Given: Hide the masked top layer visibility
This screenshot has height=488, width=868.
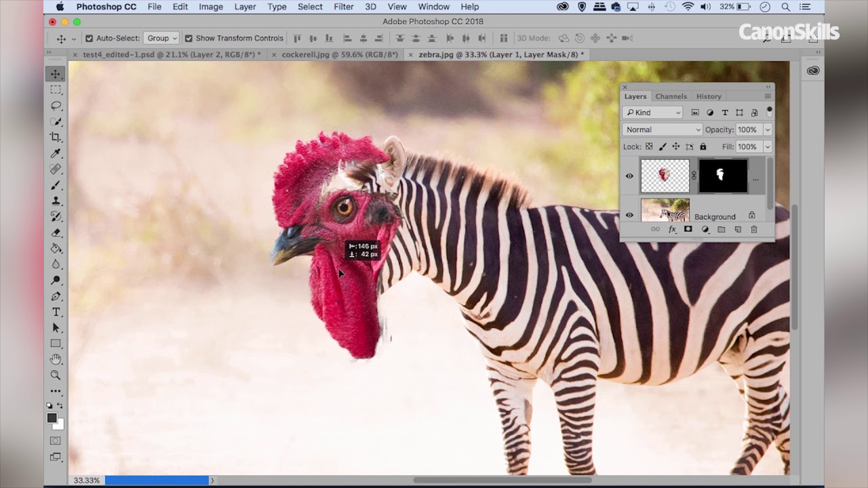Looking at the screenshot, I should point(629,176).
